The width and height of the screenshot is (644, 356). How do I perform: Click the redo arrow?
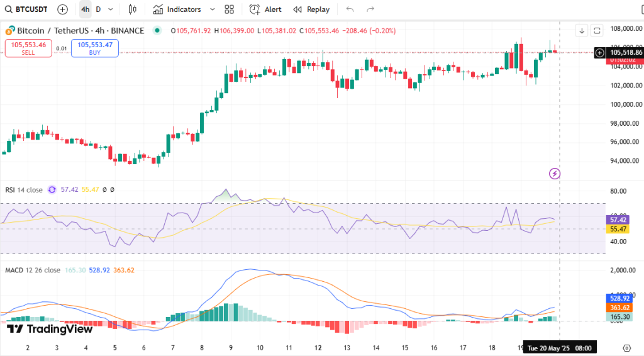point(370,9)
